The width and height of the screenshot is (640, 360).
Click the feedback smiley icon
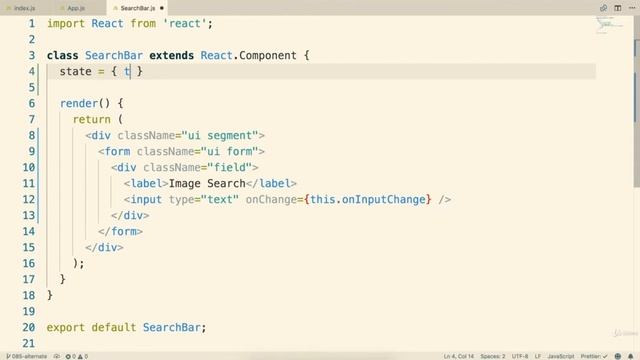pyautogui.click(x=618, y=356)
